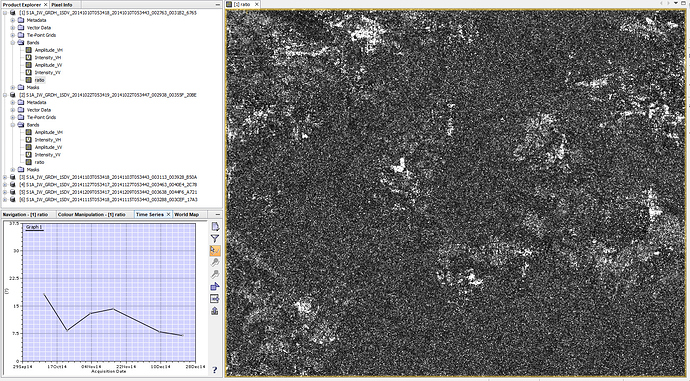The height and width of the screenshot is (381, 690).
Task: Click the blue square-with-arrow export icon
Action: click(215, 287)
